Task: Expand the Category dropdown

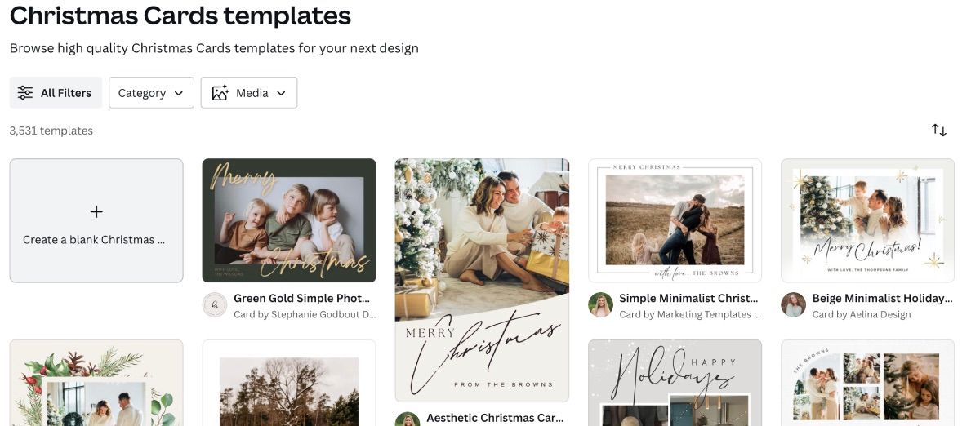Action: pyautogui.click(x=151, y=93)
